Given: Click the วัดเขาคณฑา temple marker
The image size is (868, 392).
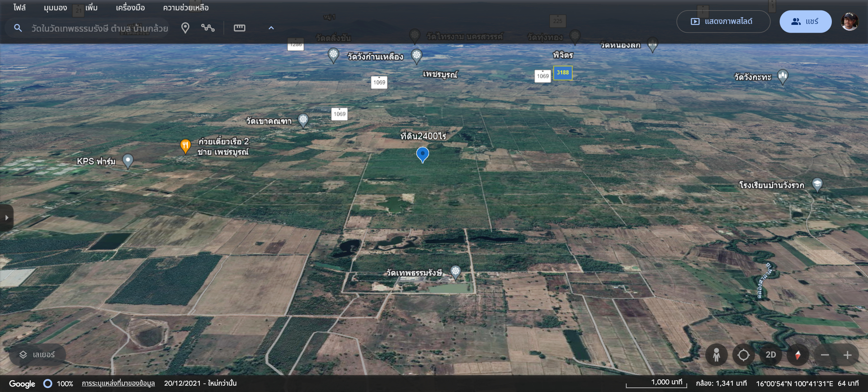Looking at the screenshot, I should point(303,120).
